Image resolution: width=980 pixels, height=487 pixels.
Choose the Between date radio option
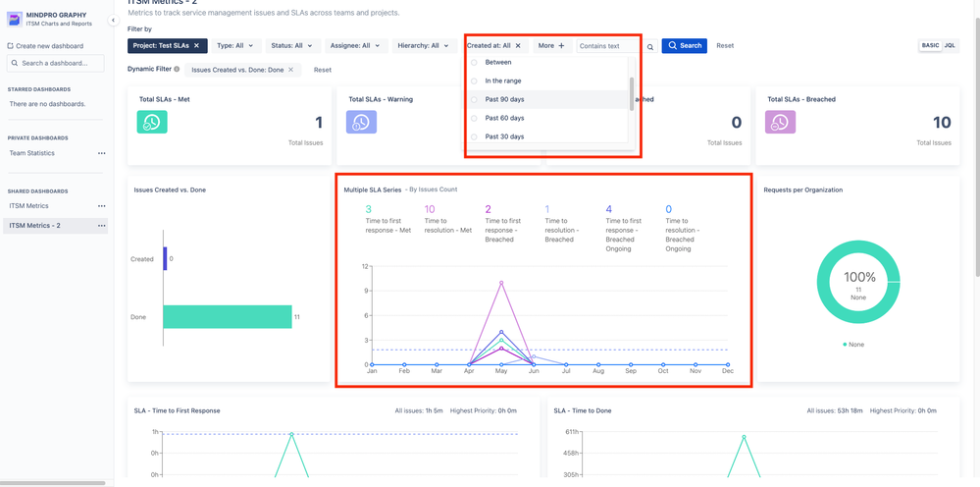[x=475, y=63]
